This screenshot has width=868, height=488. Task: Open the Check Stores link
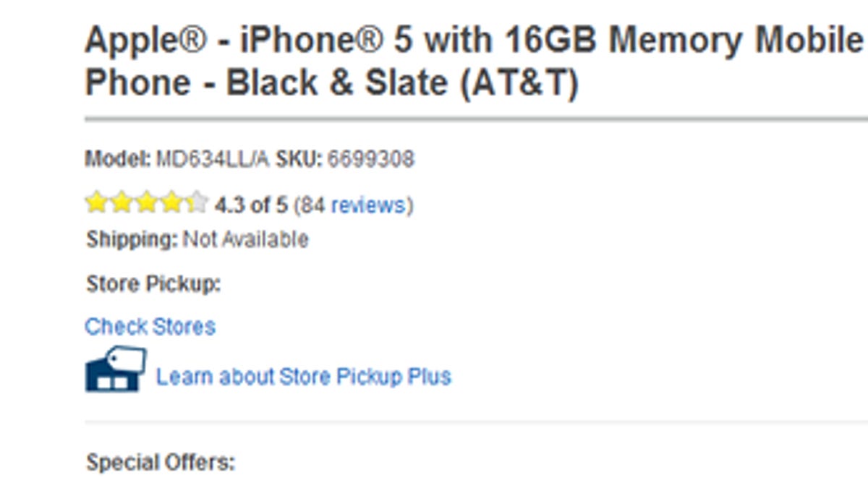(x=150, y=327)
